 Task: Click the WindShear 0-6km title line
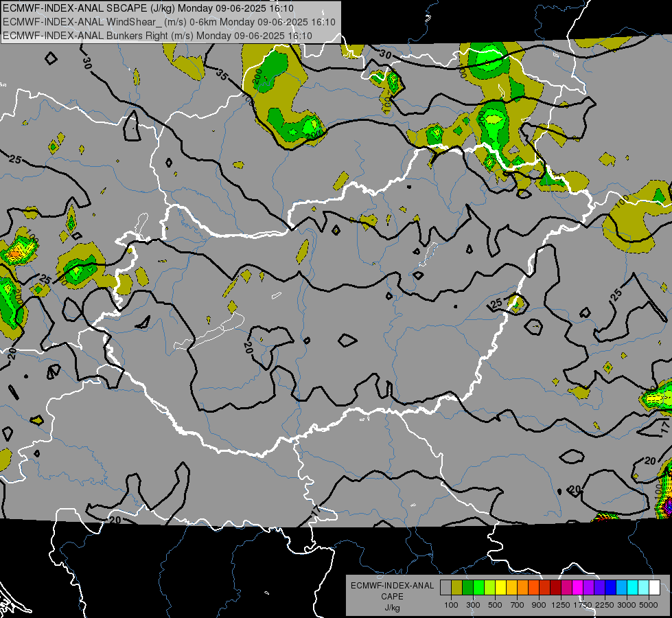(169, 22)
